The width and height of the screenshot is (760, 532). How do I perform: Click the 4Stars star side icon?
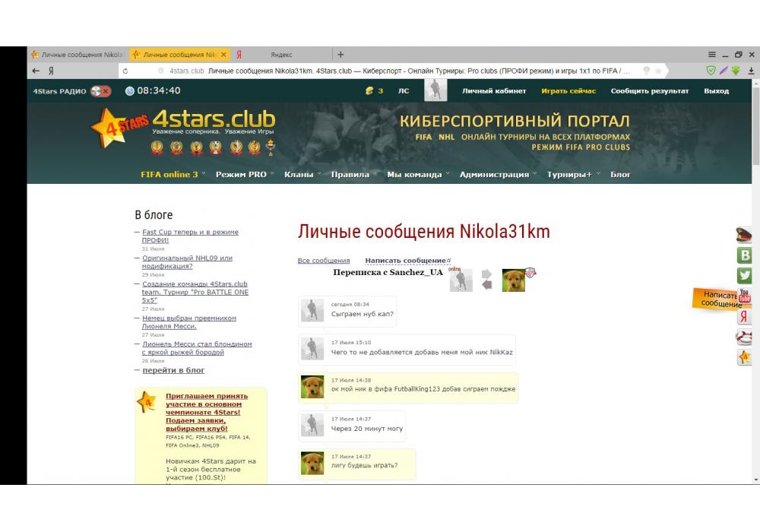click(744, 357)
